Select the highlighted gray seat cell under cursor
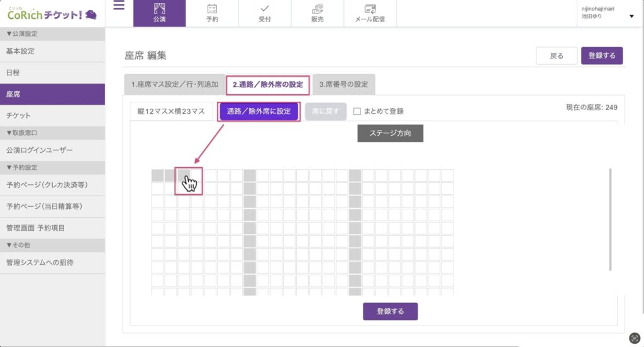Image resolution: width=644 pixels, height=347 pixels. tap(184, 175)
